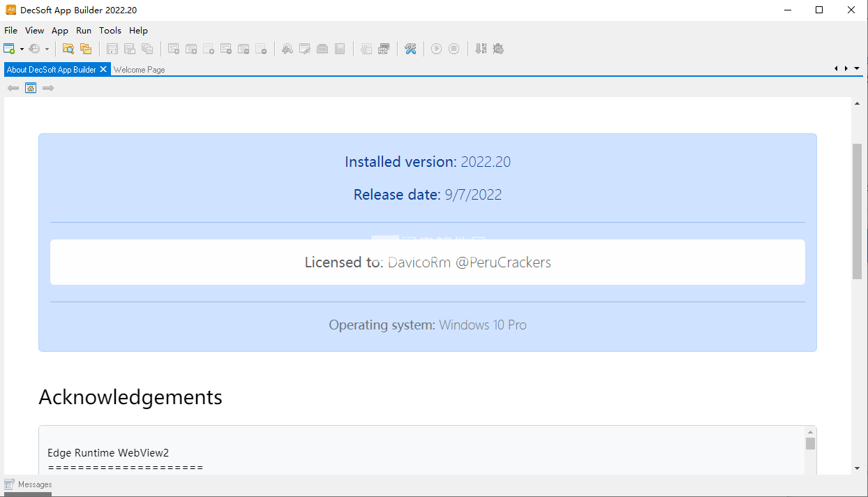This screenshot has width=868, height=497.
Task: Switch to the Welcome Page tab
Action: click(x=140, y=70)
